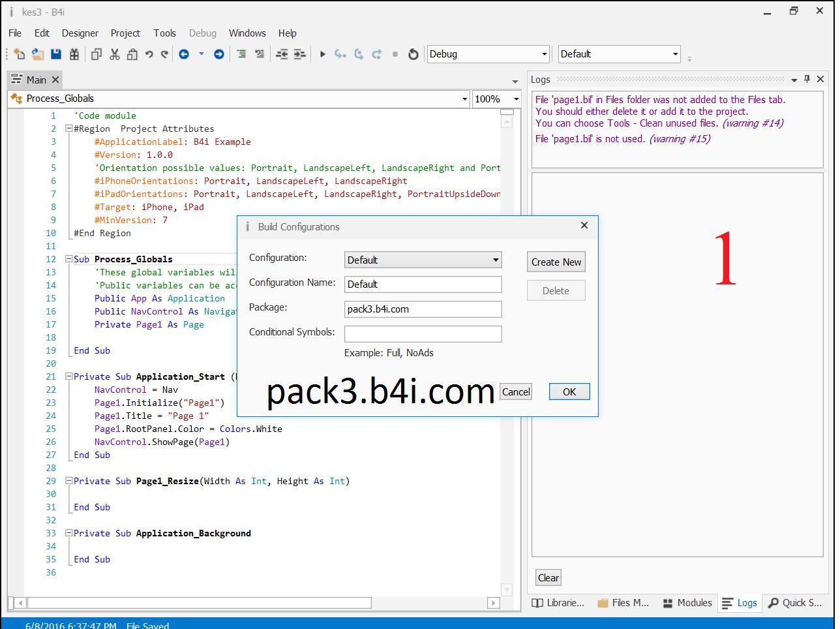Open the File menu
Image resolution: width=840 pixels, height=629 pixels.
[15, 33]
